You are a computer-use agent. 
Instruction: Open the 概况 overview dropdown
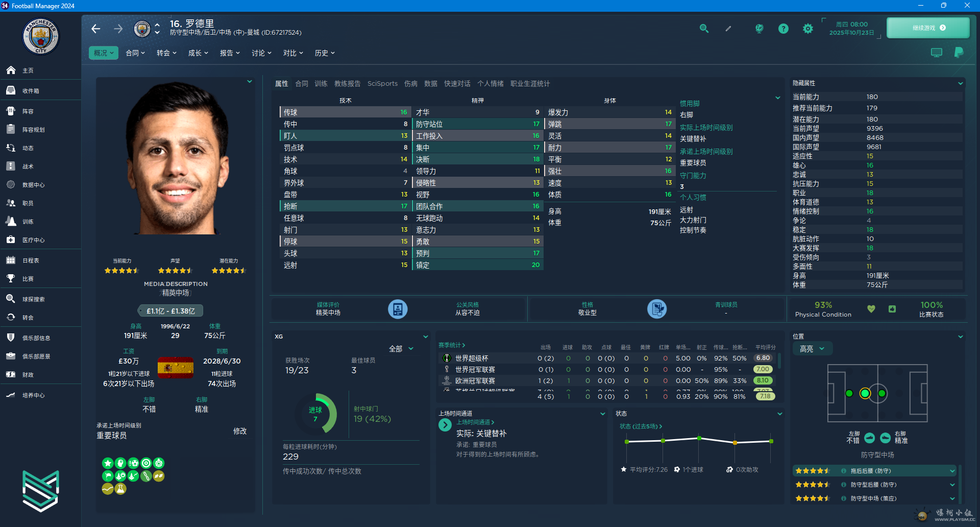click(104, 53)
